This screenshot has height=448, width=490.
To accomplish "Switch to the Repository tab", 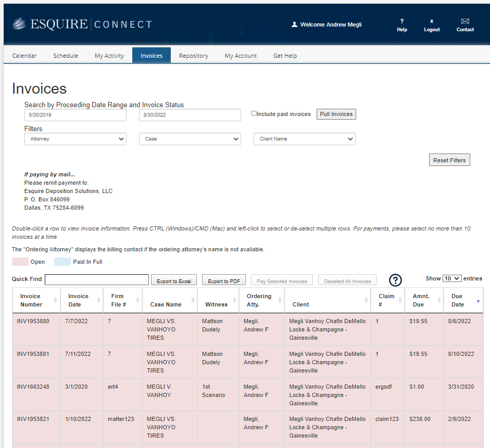I will coord(193,56).
